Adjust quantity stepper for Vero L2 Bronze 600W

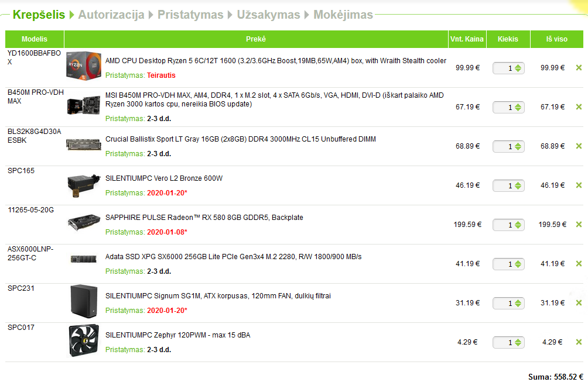pos(518,185)
